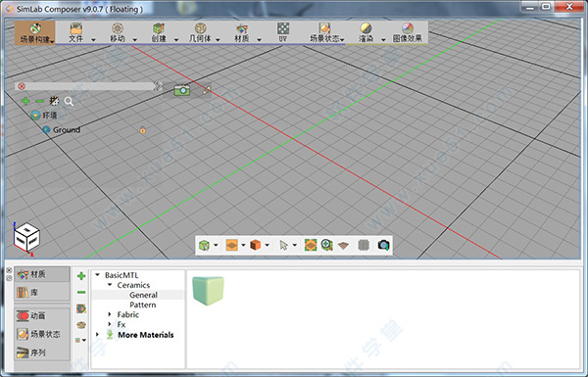Expand the 渲染 dropdown arrow
The height and width of the screenshot is (377, 588).
(x=383, y=39)
